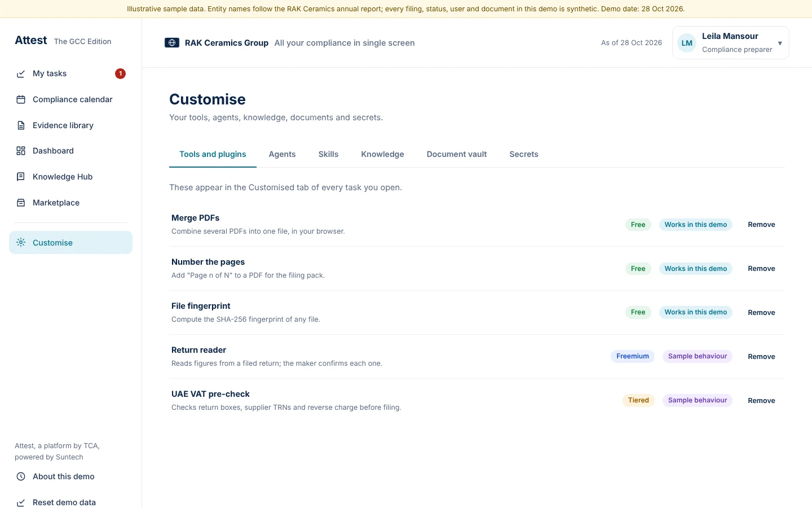The image size is (812, 508).
Task: Remove the File fingerprint tool
Action: [x=761, y=313]
